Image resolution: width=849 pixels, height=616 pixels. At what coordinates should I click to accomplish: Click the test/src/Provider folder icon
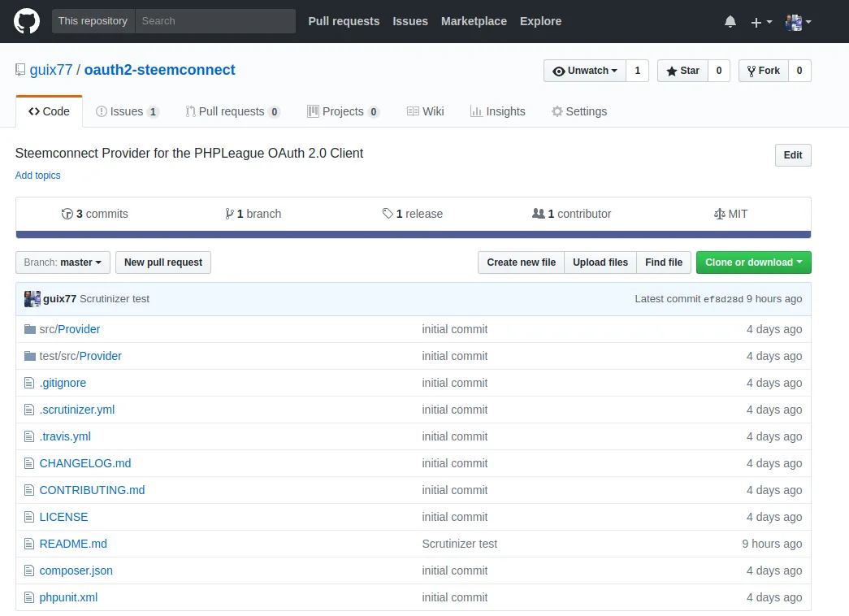(30, 356)
